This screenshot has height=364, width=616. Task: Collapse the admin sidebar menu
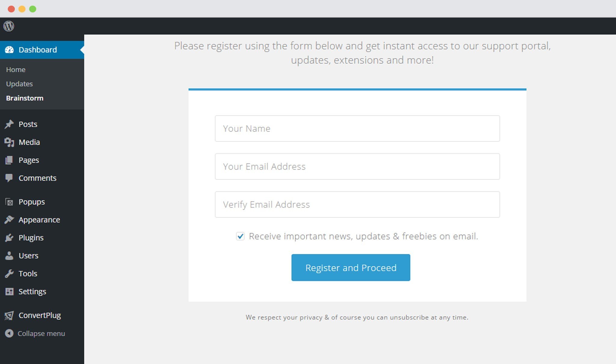click(35, 333)
